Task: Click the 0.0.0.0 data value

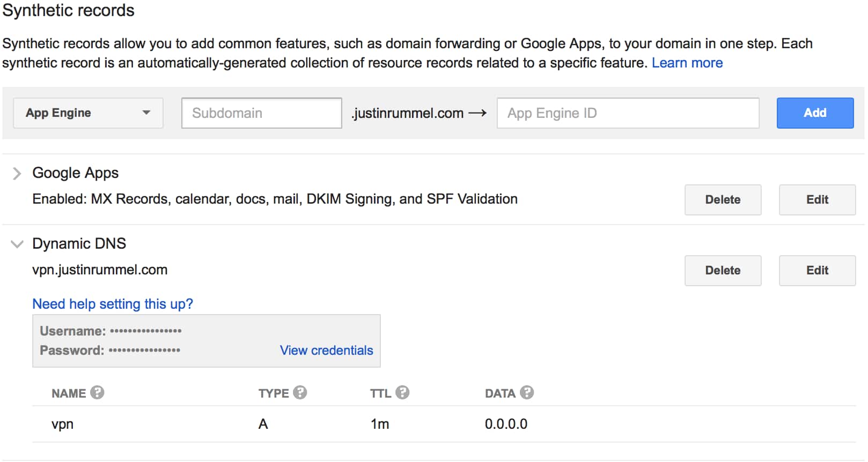Action: tap(506, 424)
